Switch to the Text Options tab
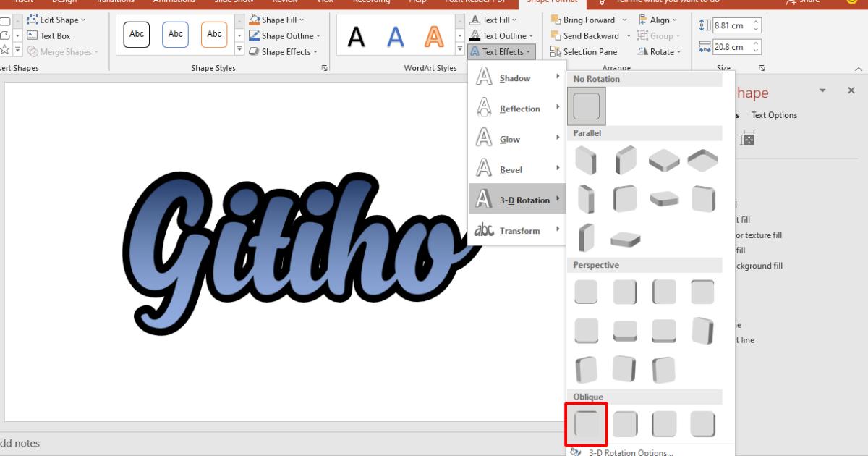 [x=774, y=114]
